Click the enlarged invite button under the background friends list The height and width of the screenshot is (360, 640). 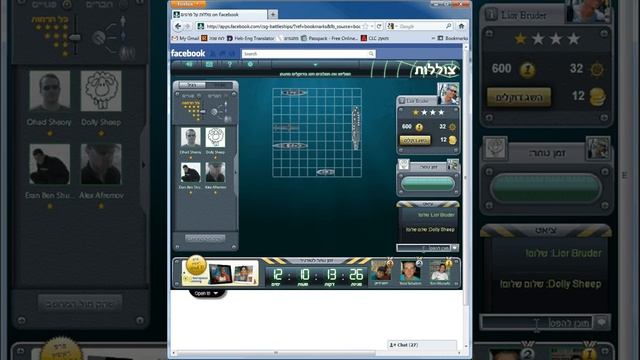click(x=80, y=304)
